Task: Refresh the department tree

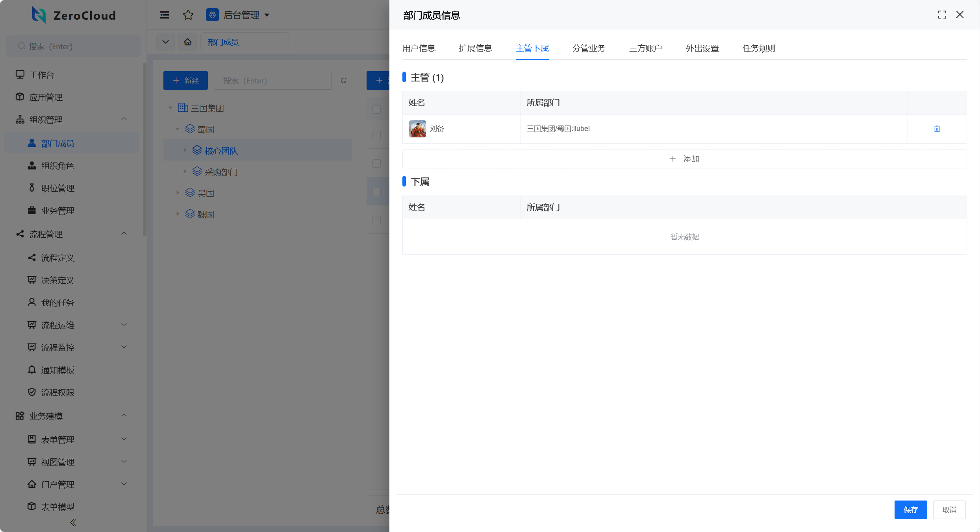Action: tap(344, 80)
